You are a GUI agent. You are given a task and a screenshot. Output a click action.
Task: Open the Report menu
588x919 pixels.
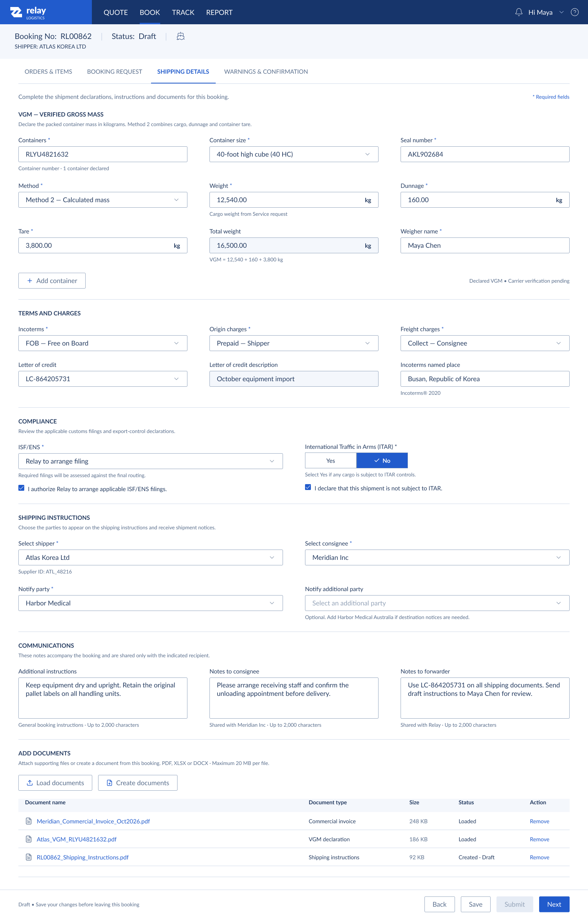(x=219, y=12)
